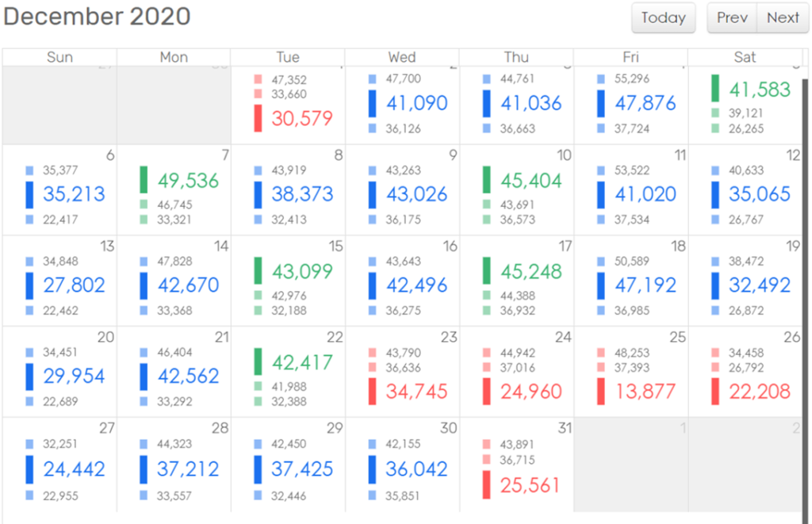Click the green bar next to 49,536

coord(144,180)
